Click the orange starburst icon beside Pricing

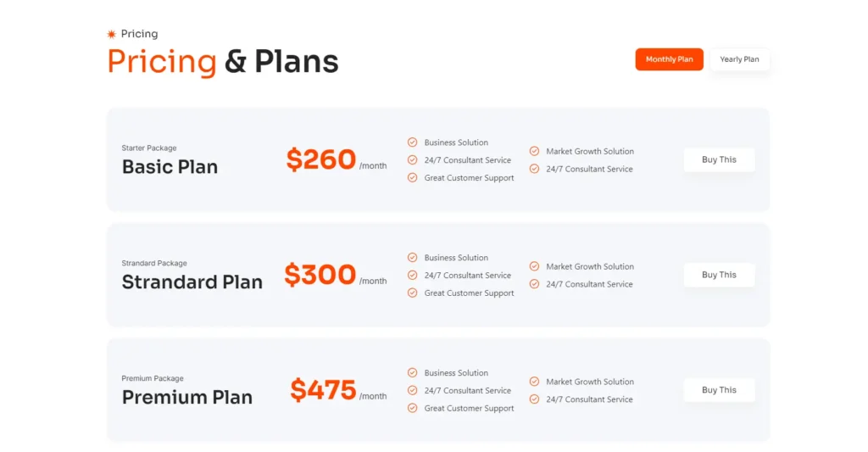111,34
